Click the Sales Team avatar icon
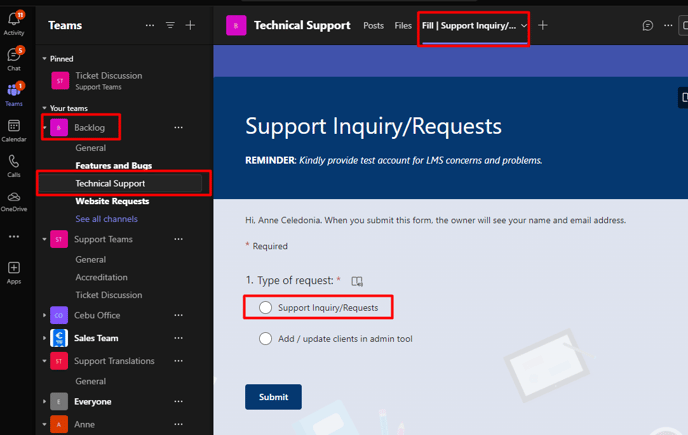Viewport: 688px width, 435px height. 59,338
